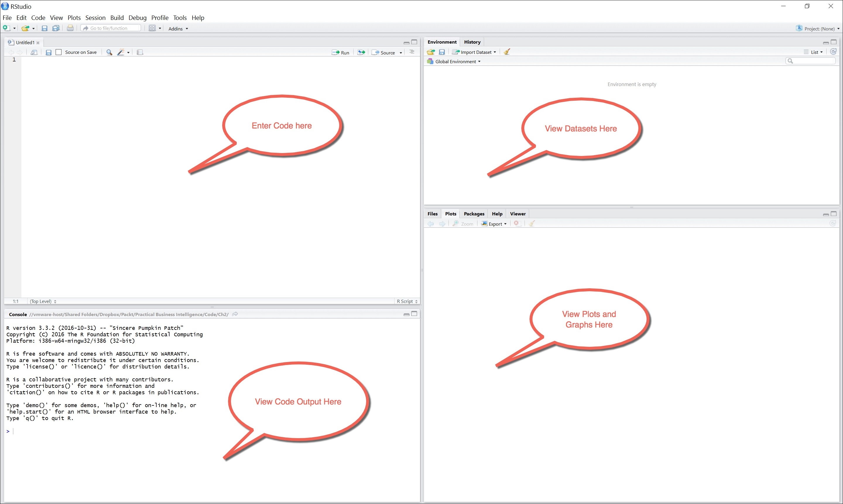This screenshot has height=504, width=843.
Task: Expand the recent files dropdown arrow
Action: 33,28
